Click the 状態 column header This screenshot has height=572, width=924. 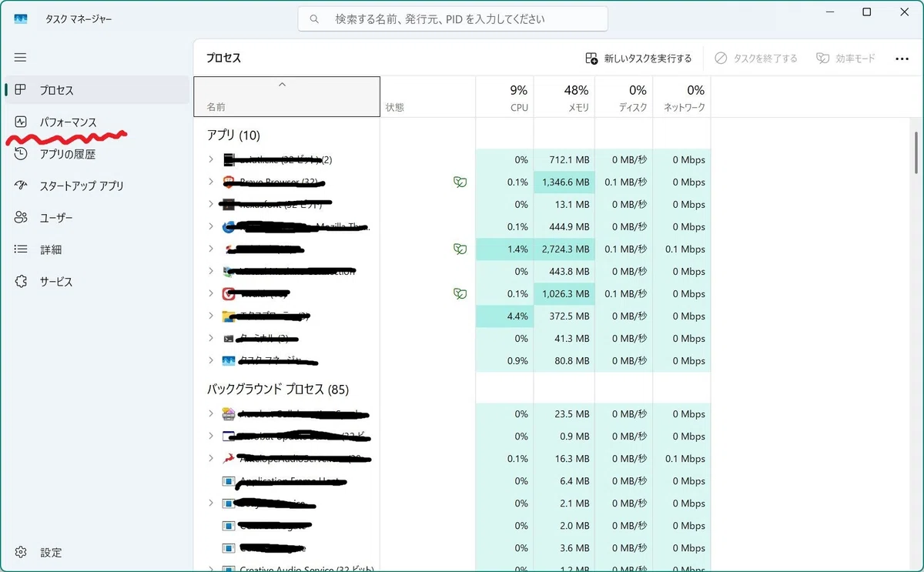coord(427,97)
